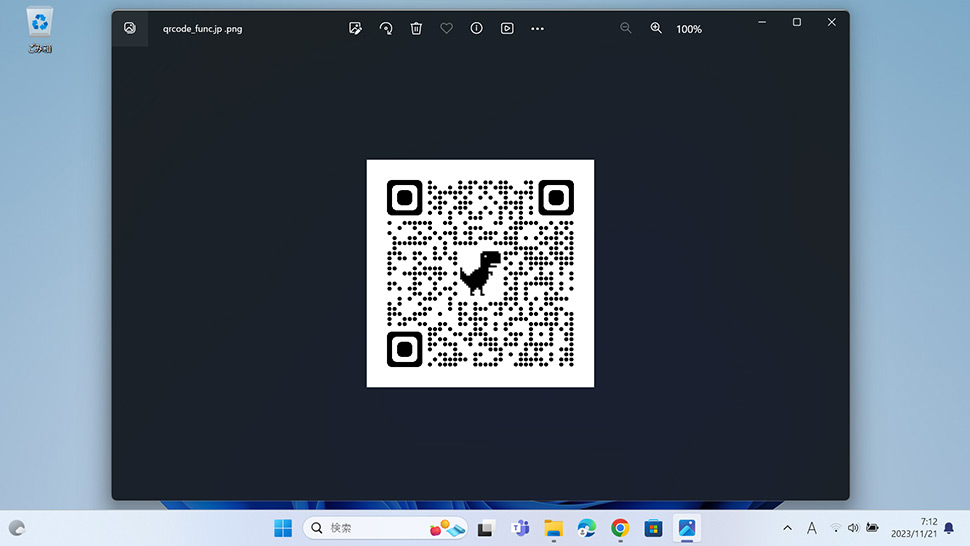Click the qrcode_func.jp .png file name
Image resolution: width=970 pixels, height=546 pixels.
click(202, 29)
